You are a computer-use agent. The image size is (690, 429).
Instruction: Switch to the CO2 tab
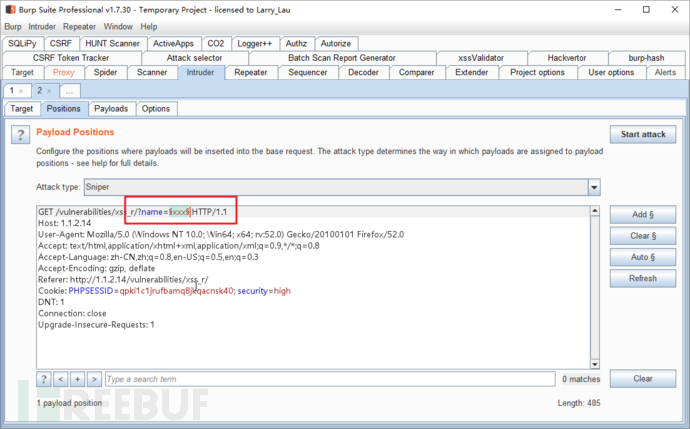216,44
